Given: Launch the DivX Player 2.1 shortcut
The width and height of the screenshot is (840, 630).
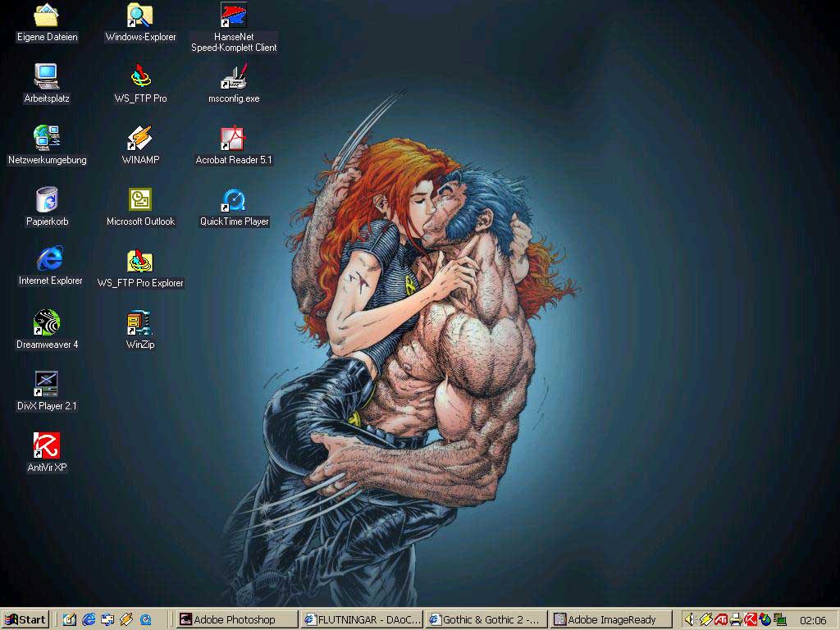Looking at the screenshot, I should (x=47, y=385).
